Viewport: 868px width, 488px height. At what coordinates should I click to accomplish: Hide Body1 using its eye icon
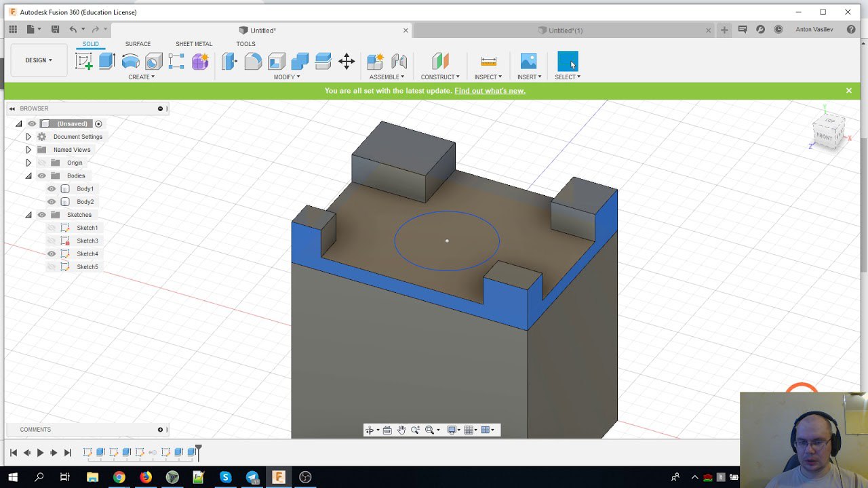click(x=52, y=188)
